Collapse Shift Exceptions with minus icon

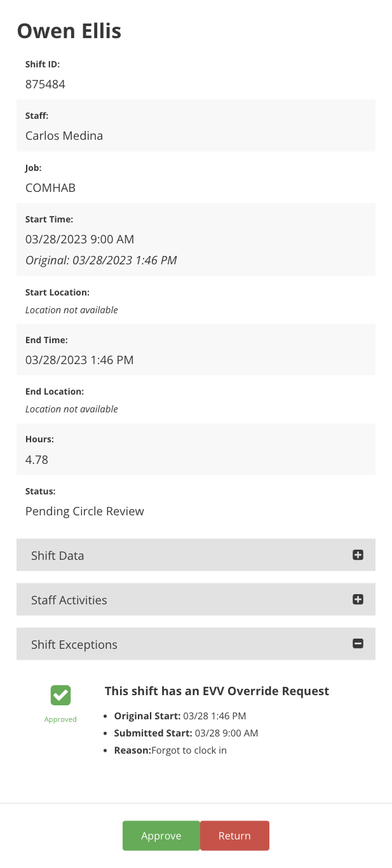[358, 644]
